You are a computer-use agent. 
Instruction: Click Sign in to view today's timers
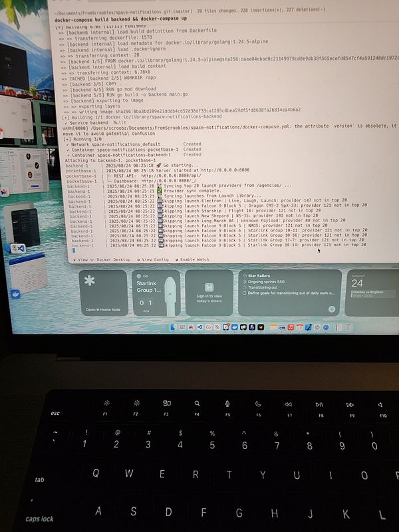point(209,298)
